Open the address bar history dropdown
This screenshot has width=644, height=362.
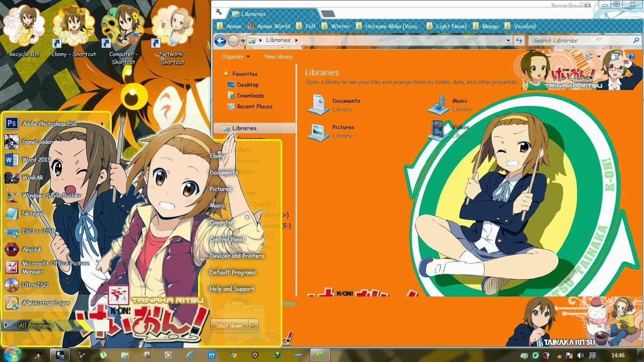(x=508, y=41)
